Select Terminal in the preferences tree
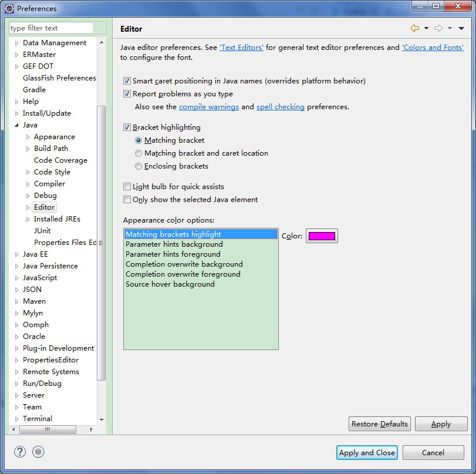The image size is (476, 474). tap(38, 419)
